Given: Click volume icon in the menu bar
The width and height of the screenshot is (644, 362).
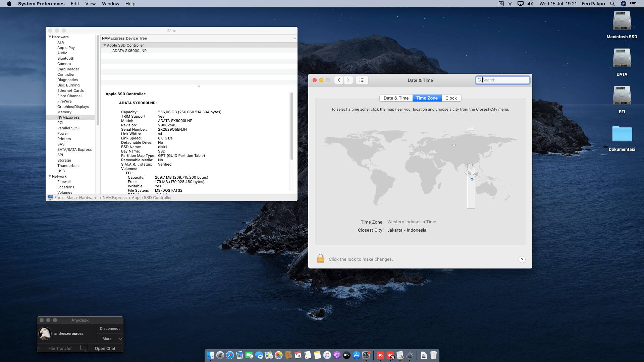Looking at the screenshot, I should 530,4.
